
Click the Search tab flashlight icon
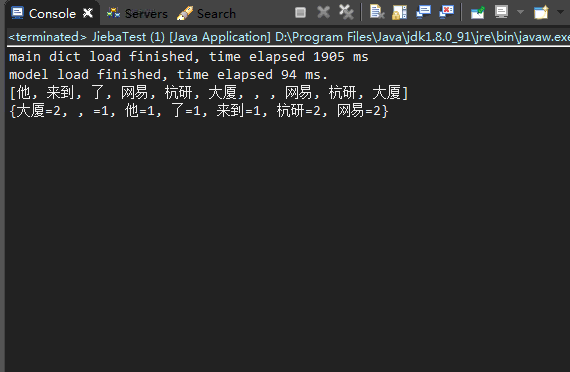click(x=185, y=13)
